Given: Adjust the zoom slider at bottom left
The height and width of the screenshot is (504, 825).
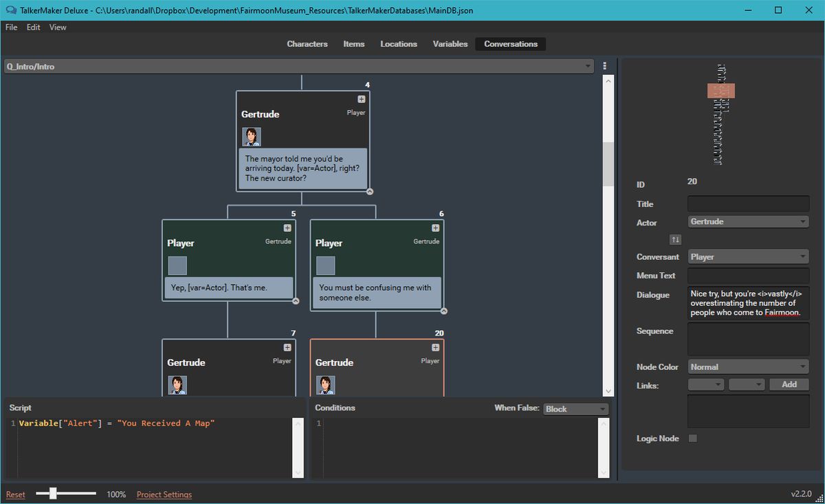Looking at the screenshot, I should click(53, 493).
